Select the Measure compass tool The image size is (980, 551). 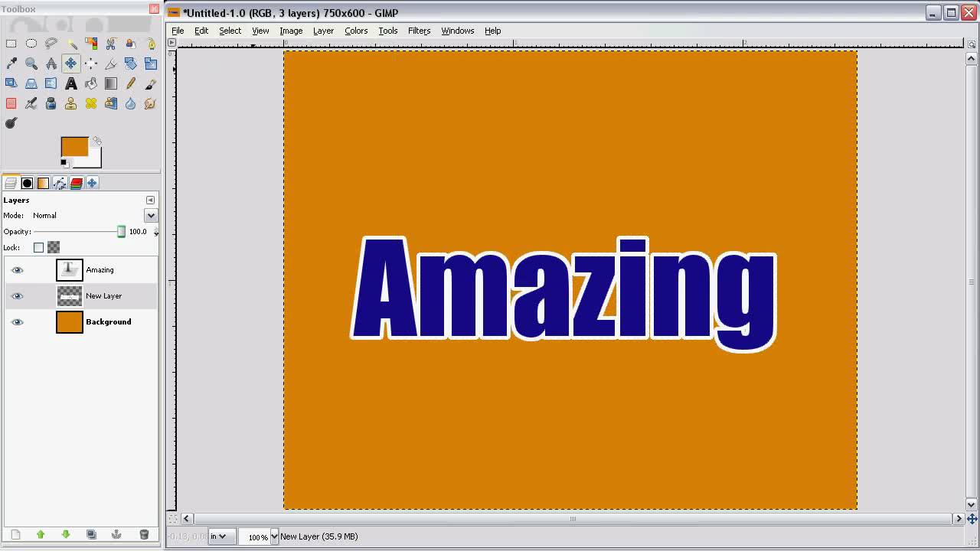[x=51, y=64]
